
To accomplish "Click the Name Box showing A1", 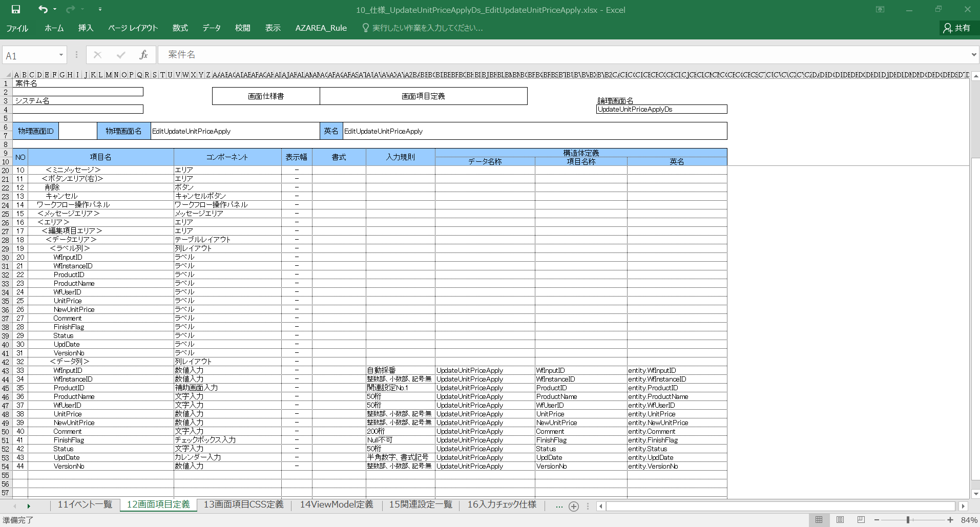I will 30,55.
